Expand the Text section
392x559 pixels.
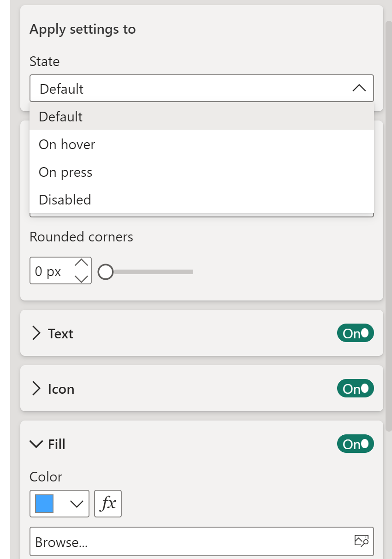(x=36, y=333)
